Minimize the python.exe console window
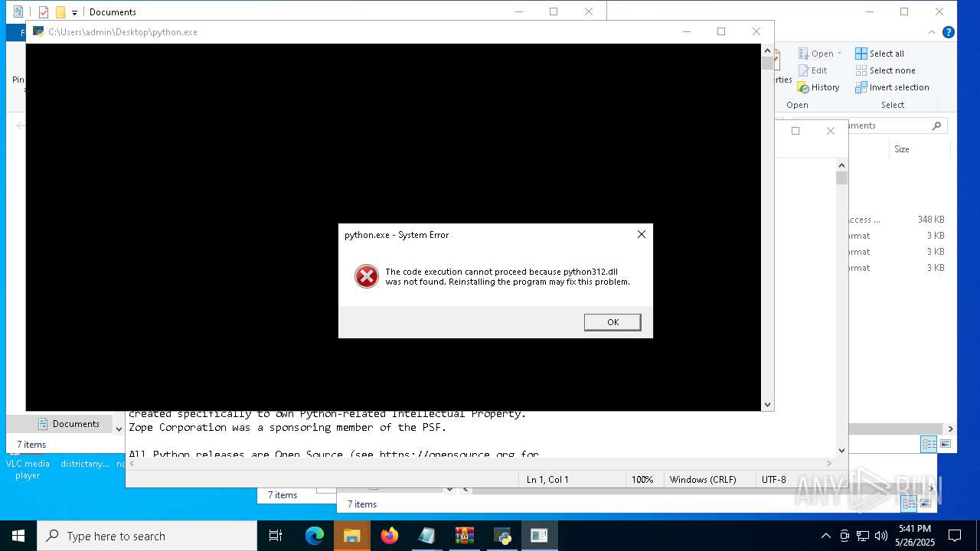 click(686, 31)
